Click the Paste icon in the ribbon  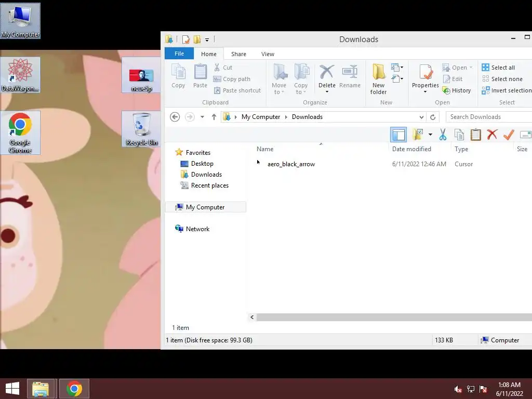(200, 76)
